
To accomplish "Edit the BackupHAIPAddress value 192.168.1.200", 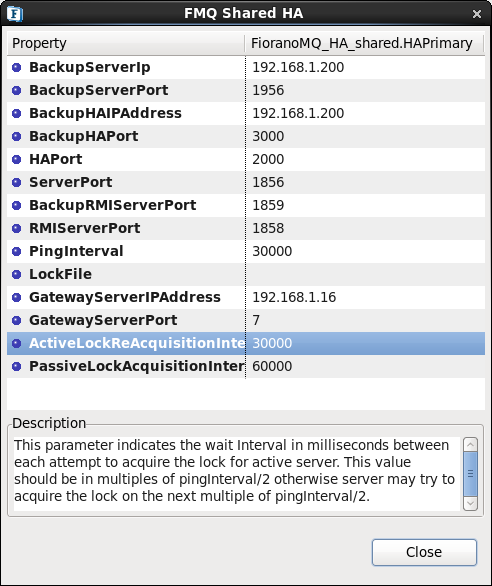I will (x=365, y=114).
